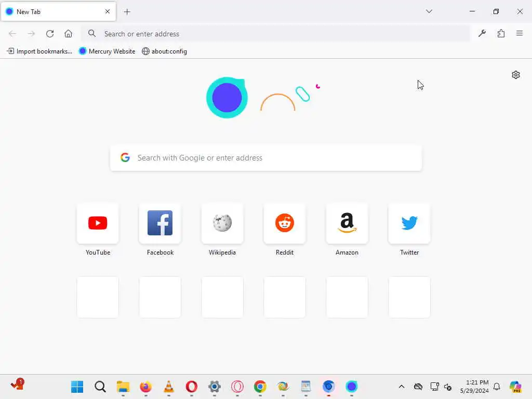Show hidden system tray icons

[x=402, y=387]
